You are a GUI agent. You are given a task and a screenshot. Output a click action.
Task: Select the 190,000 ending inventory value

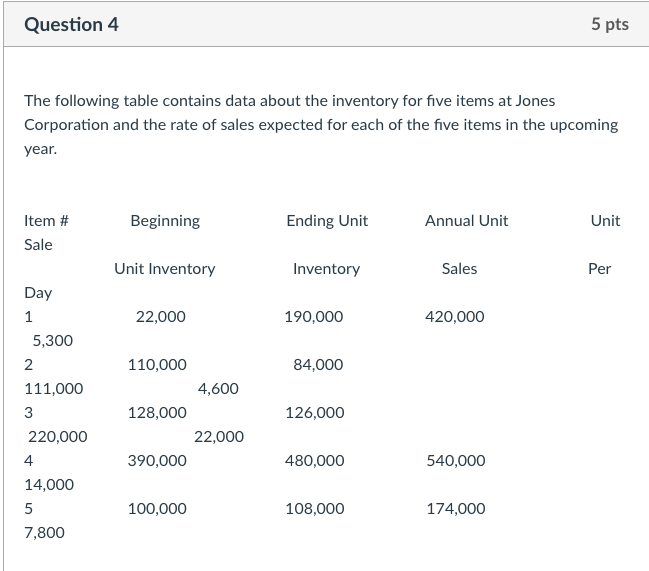click(314, 317)
